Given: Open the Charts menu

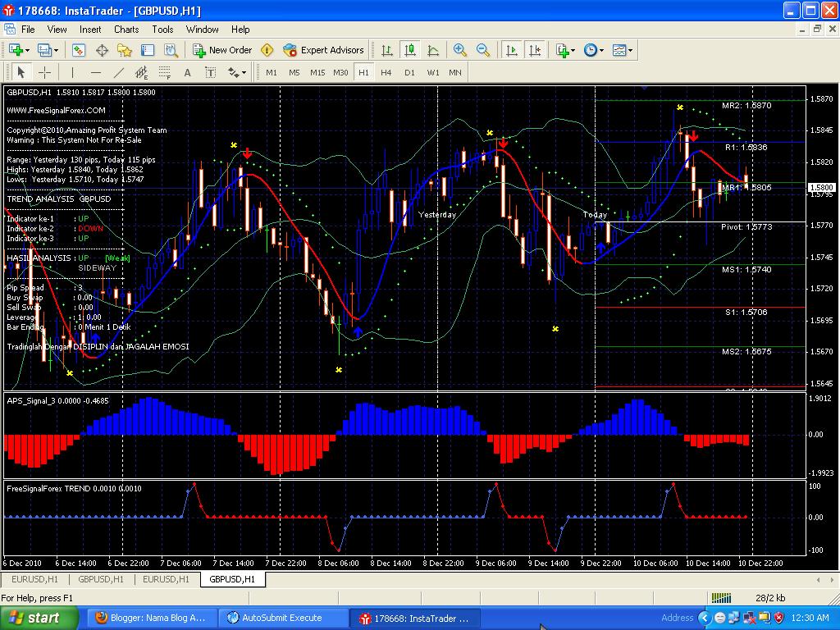Looking at the screenshot, I should coord(126,29).
